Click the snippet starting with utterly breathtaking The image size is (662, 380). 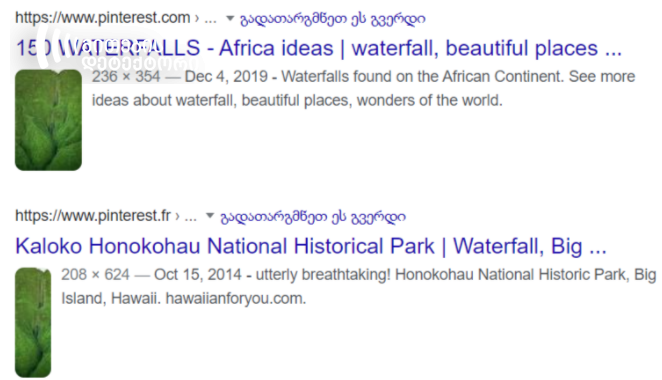point(359,286)
